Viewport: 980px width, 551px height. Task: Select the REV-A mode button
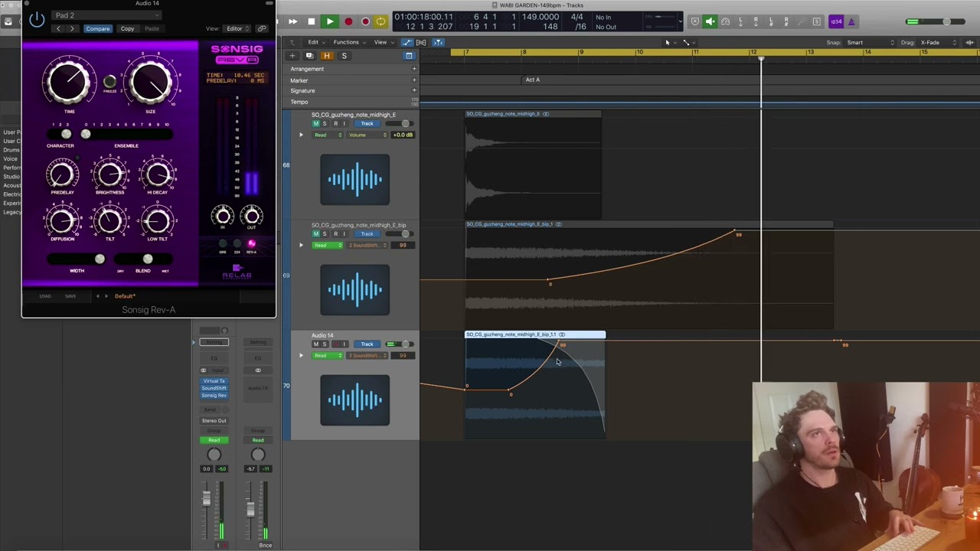pyautogui.click(x=251, y=244)
